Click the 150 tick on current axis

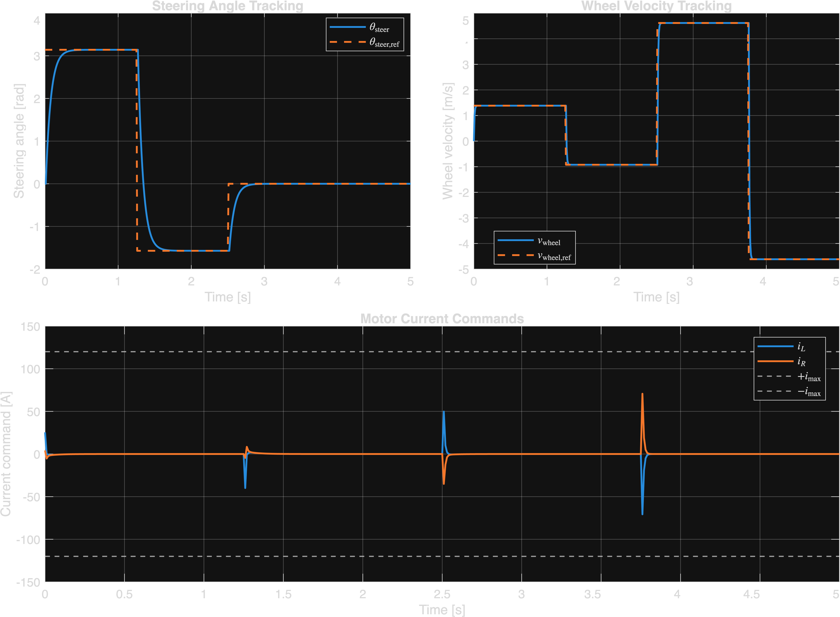[x=30, y=327]
